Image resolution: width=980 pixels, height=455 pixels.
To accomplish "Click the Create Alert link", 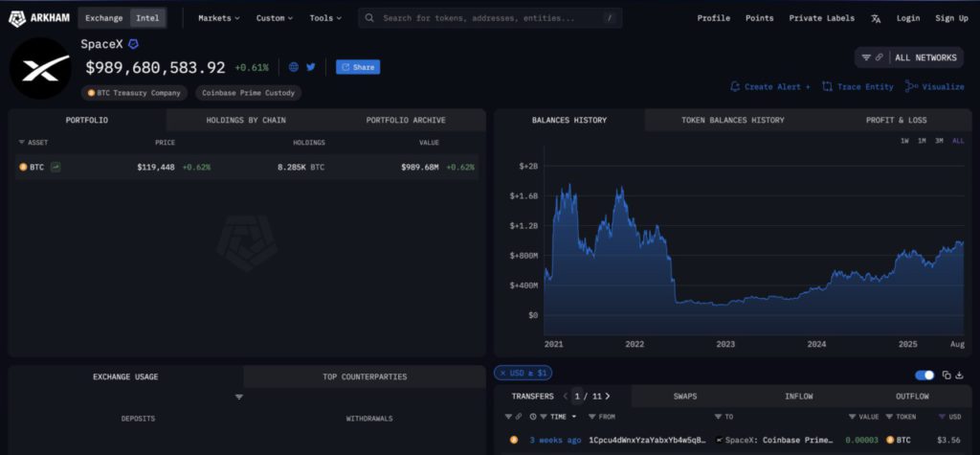I will tap(770, 86).
